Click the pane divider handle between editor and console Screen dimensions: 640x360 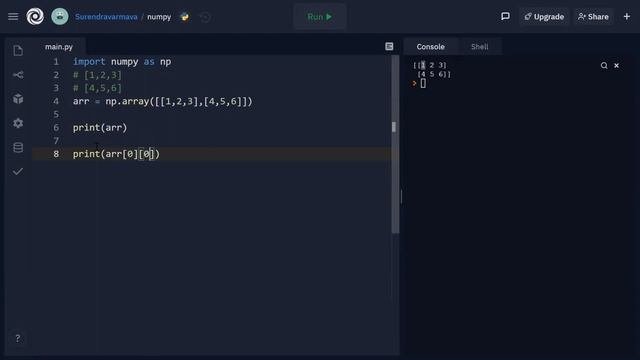coord(401,197)
